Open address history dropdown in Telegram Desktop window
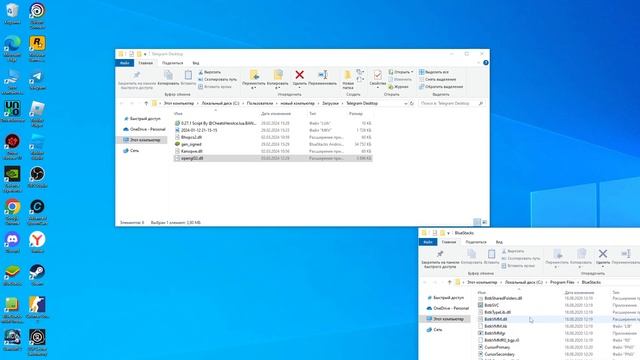The height and width of the screenshot is (360, 640). pos(406,104)
